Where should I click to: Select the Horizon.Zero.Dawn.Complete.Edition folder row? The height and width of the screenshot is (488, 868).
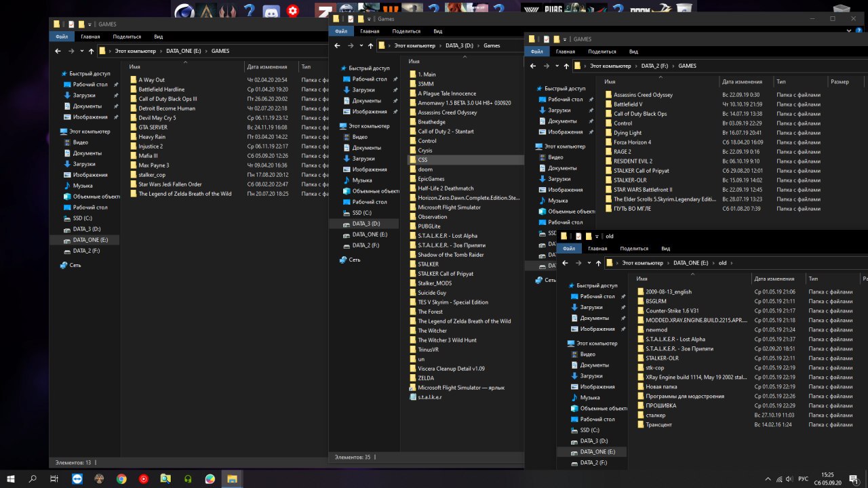[465, 198]
